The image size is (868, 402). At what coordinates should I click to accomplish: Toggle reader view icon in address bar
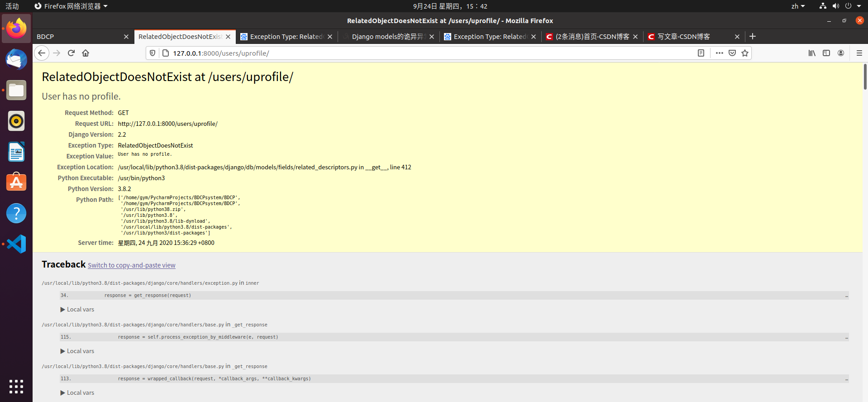(x=701, y=53)
